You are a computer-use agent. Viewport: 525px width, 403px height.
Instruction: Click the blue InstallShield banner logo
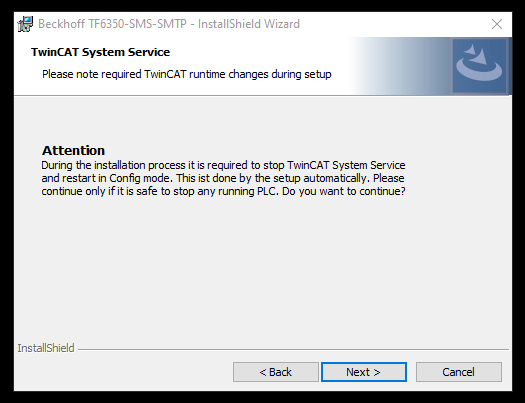pos(479,66)
